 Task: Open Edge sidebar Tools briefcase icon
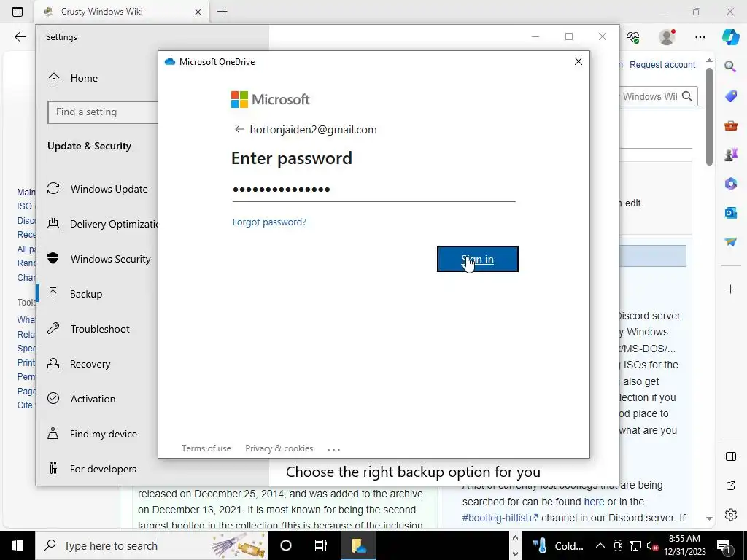click(x=730, y=125)
